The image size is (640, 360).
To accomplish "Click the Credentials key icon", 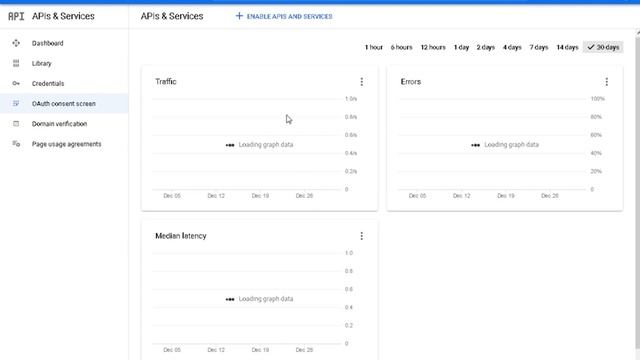I will (16, 83).
